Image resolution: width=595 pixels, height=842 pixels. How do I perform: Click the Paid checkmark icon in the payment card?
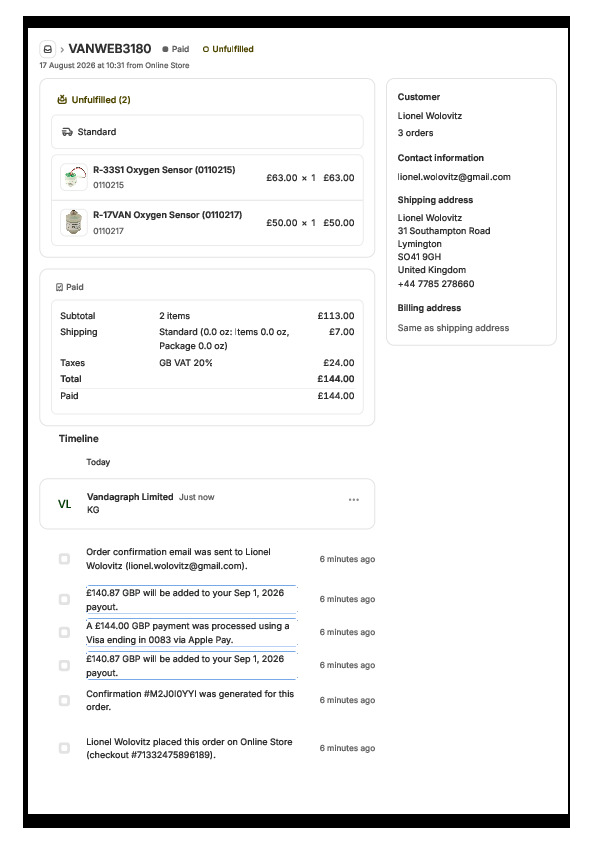[x=60, y=287]
